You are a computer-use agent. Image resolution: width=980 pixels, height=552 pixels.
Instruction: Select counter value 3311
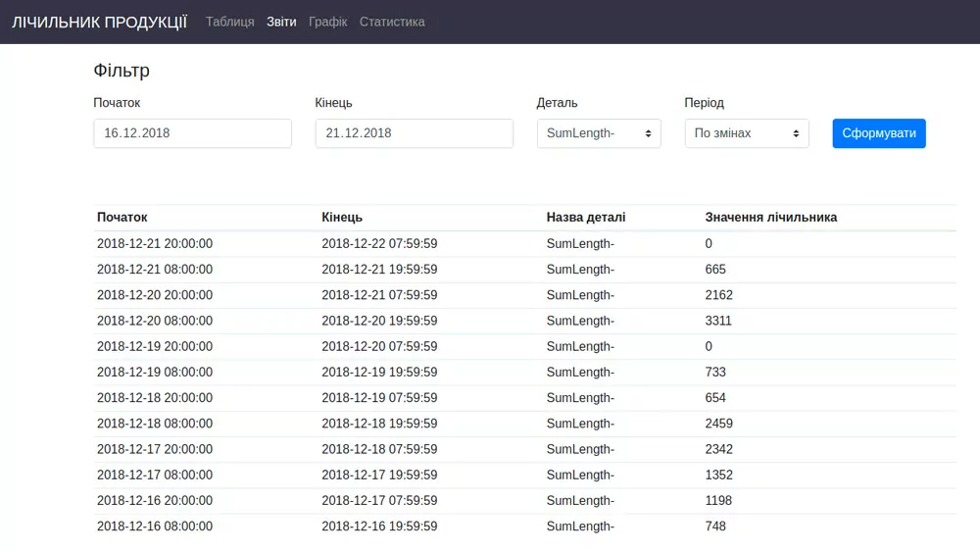(718, 321)
